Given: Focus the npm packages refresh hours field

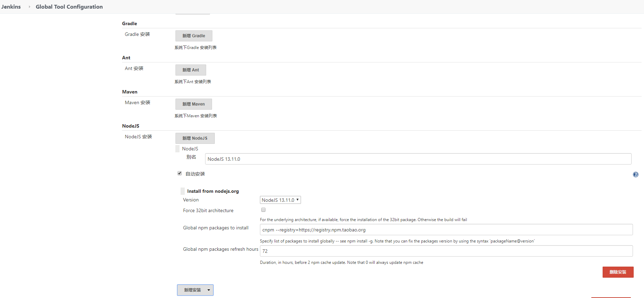Looking at the screenshot, I should 446,251.
